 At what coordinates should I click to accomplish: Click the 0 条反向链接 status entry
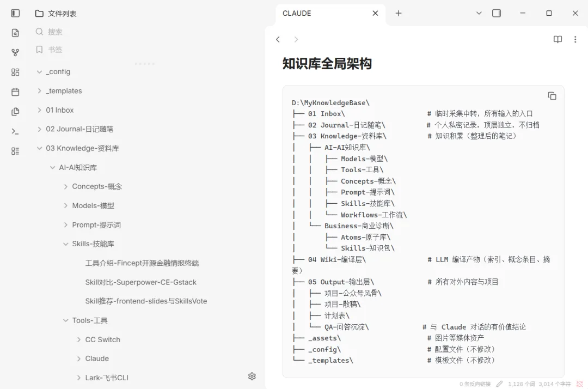[475, 384]
